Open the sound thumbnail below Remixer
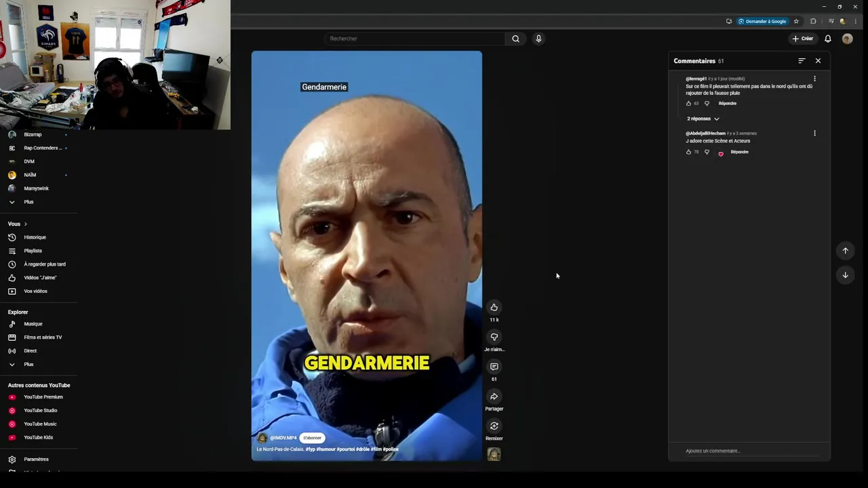Screen dimensions: 868x488 [494, 454]
